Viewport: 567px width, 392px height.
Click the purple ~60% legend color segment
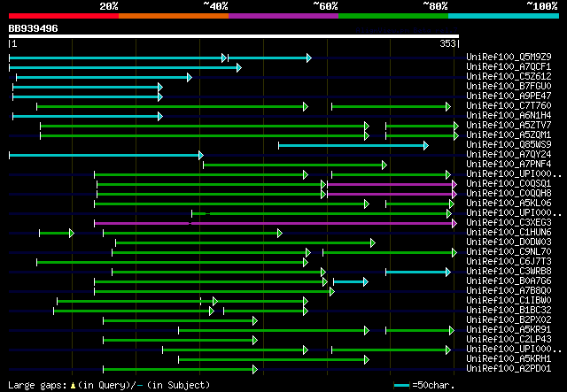283,16
